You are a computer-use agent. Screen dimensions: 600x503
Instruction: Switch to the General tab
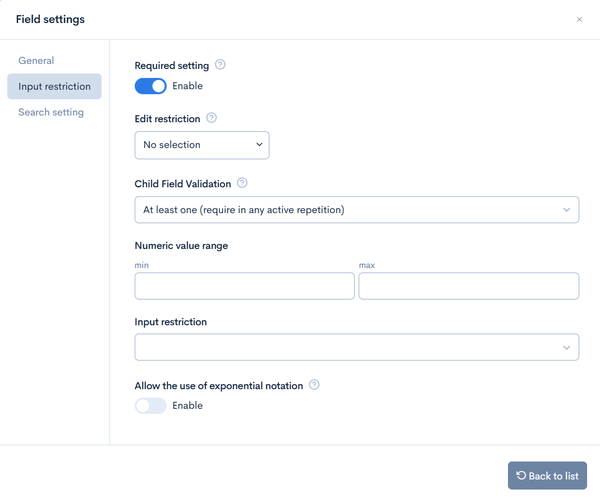click(x=36, y=60)
